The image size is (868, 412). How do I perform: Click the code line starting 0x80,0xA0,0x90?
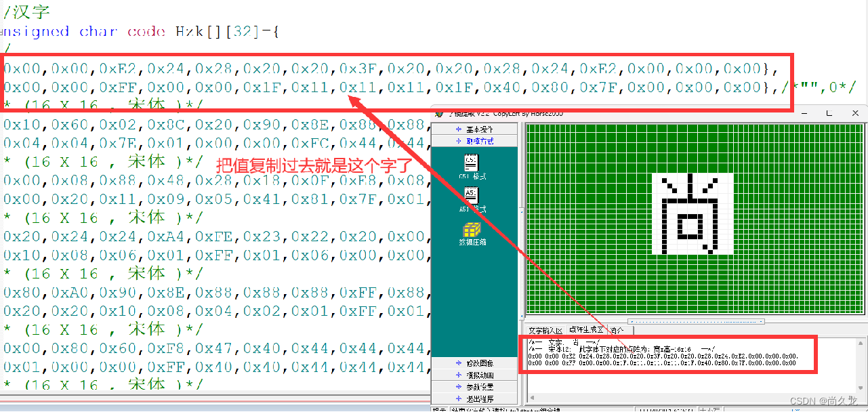pyautogui.click(x=217, y=292)
